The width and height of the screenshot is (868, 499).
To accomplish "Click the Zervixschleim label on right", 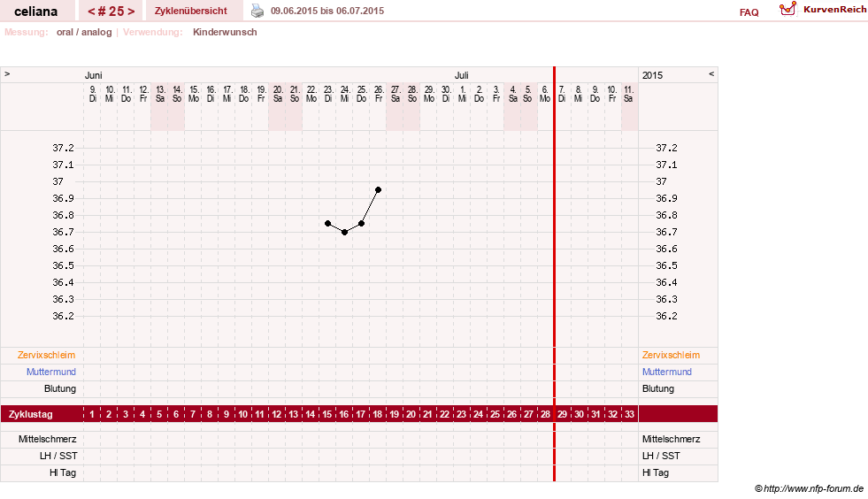I will click(671, 355).
